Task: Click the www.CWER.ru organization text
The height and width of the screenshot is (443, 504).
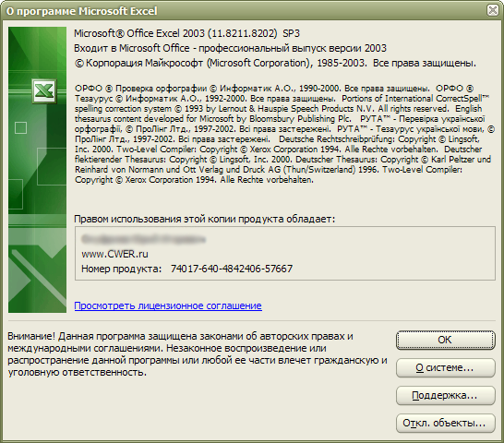Action: tap(114, 254)
